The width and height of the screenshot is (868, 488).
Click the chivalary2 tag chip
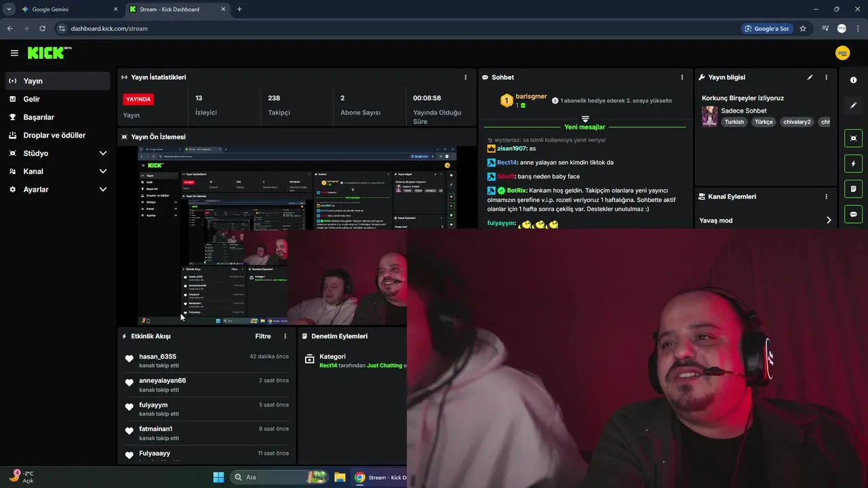[x=797, y=122]
